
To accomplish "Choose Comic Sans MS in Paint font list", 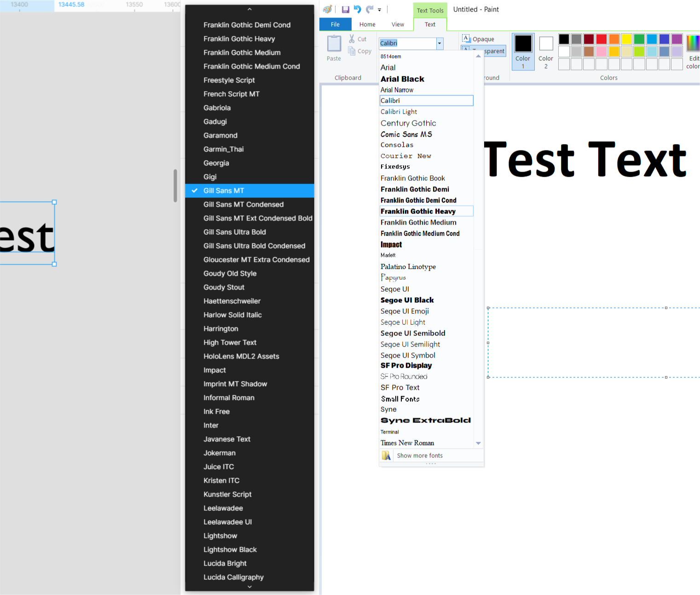I will (x=426, y=134).
